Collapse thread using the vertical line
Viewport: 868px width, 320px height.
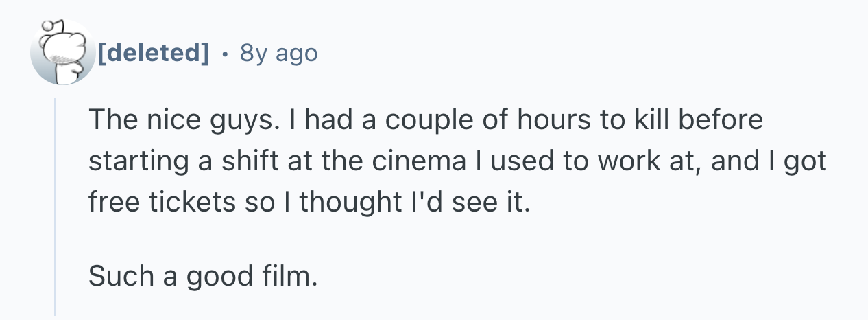[56, 206]
